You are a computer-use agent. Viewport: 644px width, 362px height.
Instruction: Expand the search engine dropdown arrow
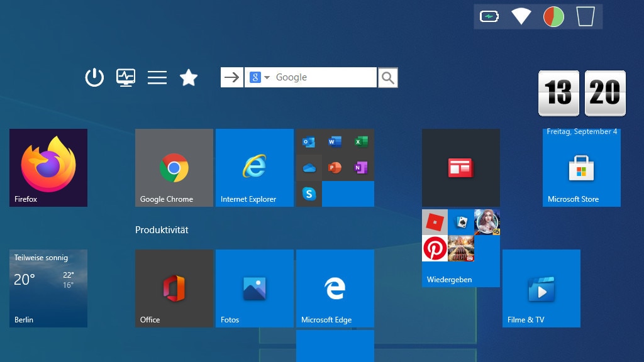(267, 77)
